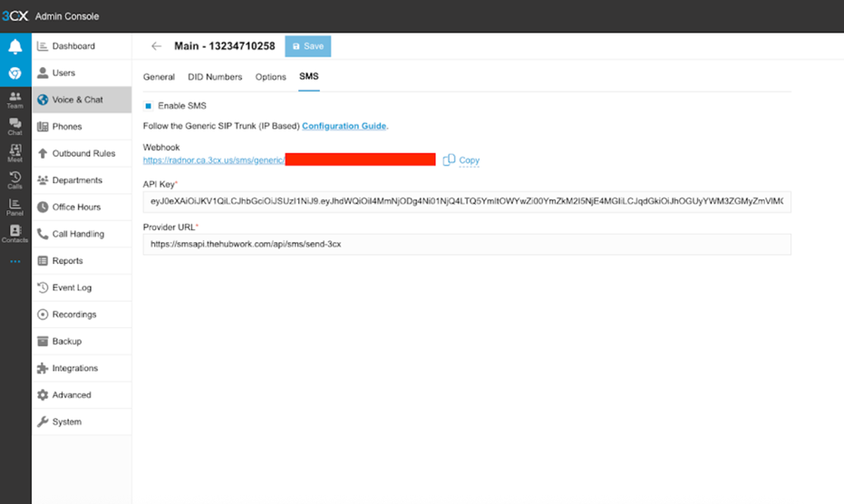Screen dimensions: 844x504
Task: Open the Configuration Guide link
Action: [344, 126]
